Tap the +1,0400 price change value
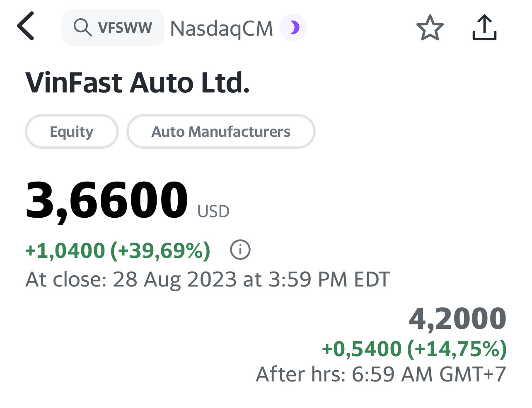The width and height of the screenshot is (532, 408). (x=65, y=250)
